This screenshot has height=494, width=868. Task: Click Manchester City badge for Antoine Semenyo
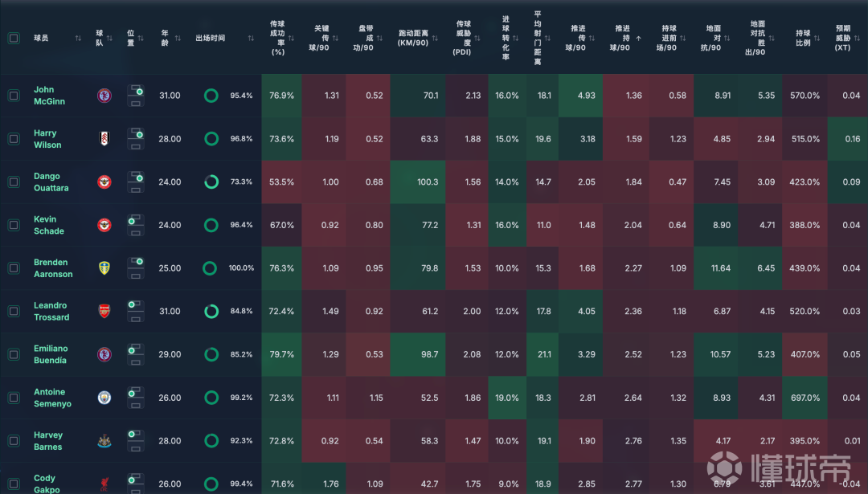tap(104, 398)
